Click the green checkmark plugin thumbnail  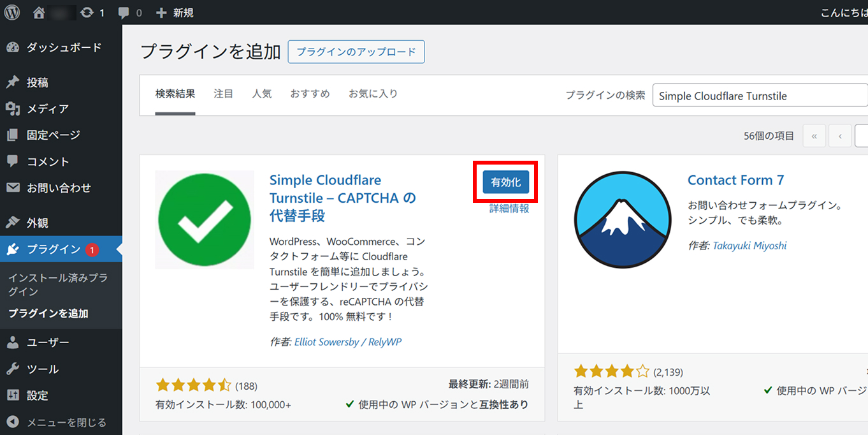[205, 219]
